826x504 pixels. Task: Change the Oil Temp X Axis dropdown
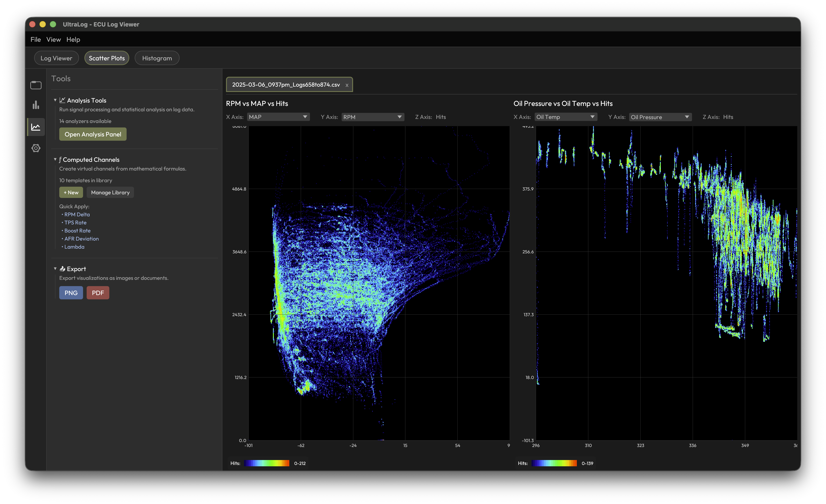[566, 117]
